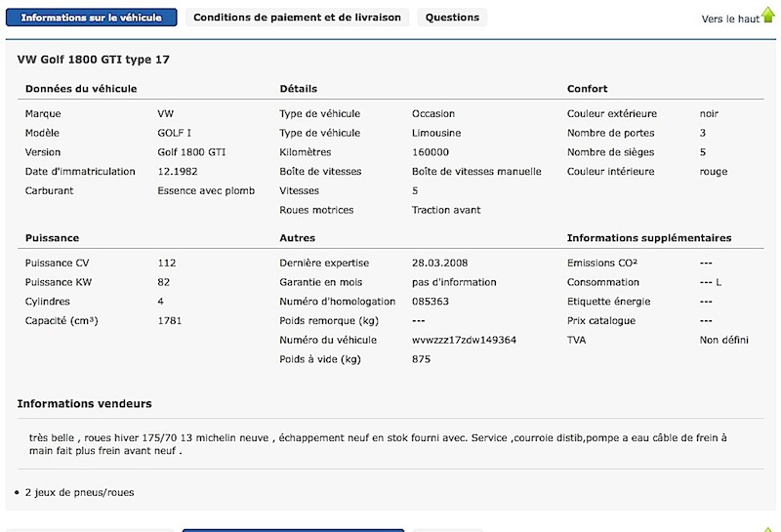Click the Limousine vehicle type value
781x532 pixels.
[435, 133]
